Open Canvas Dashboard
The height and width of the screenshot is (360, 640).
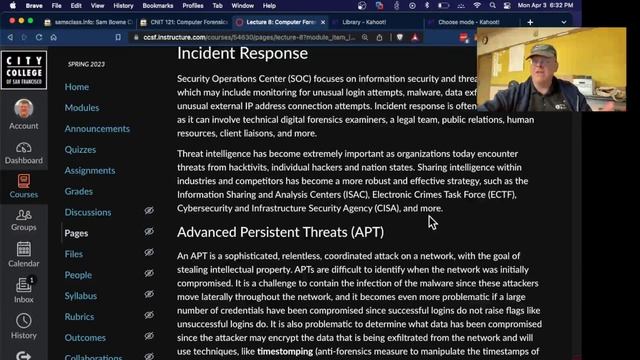coord(24,153)
